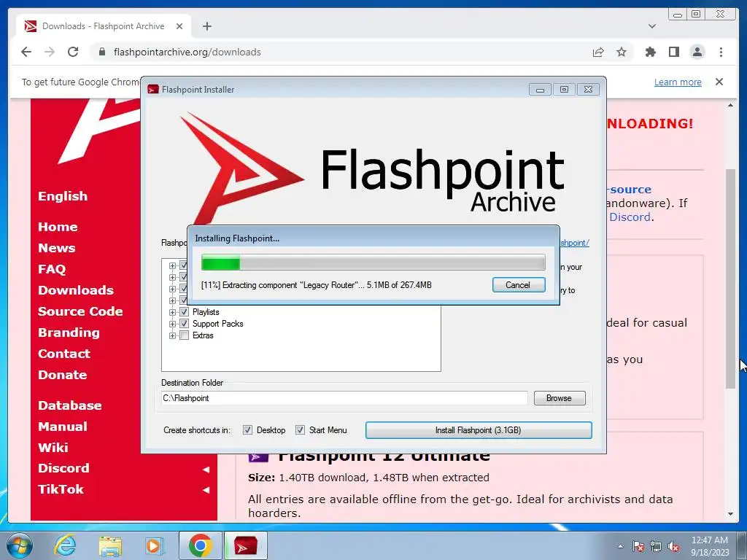The width and height of the screenshot is (747, 560).
Task: Select the Extras tree item label
Action: (203, 335)
